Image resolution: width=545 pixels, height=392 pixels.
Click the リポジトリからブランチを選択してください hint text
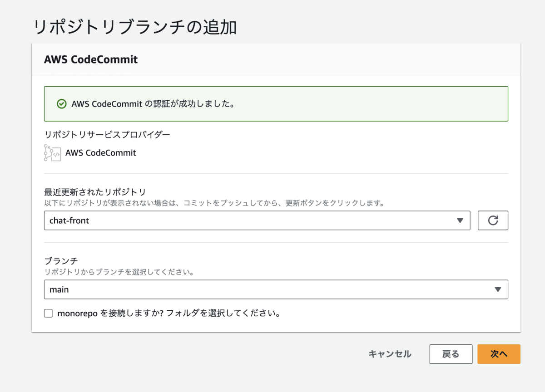click(x=119, y=273)
